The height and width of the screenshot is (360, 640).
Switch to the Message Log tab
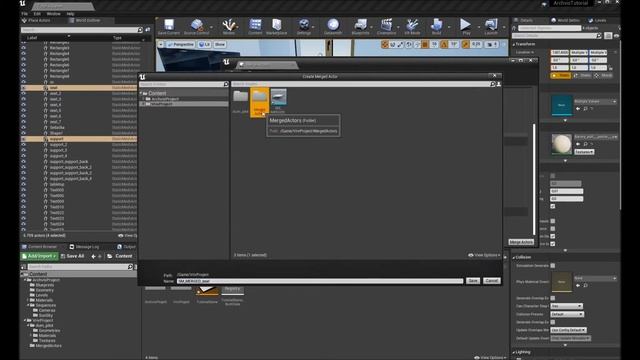click(84, 247)
